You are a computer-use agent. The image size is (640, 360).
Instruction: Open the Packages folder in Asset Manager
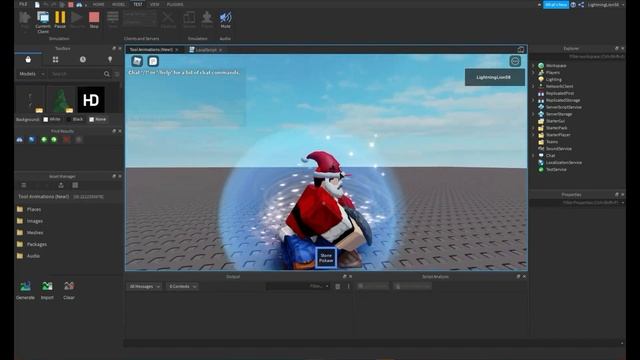31,244
